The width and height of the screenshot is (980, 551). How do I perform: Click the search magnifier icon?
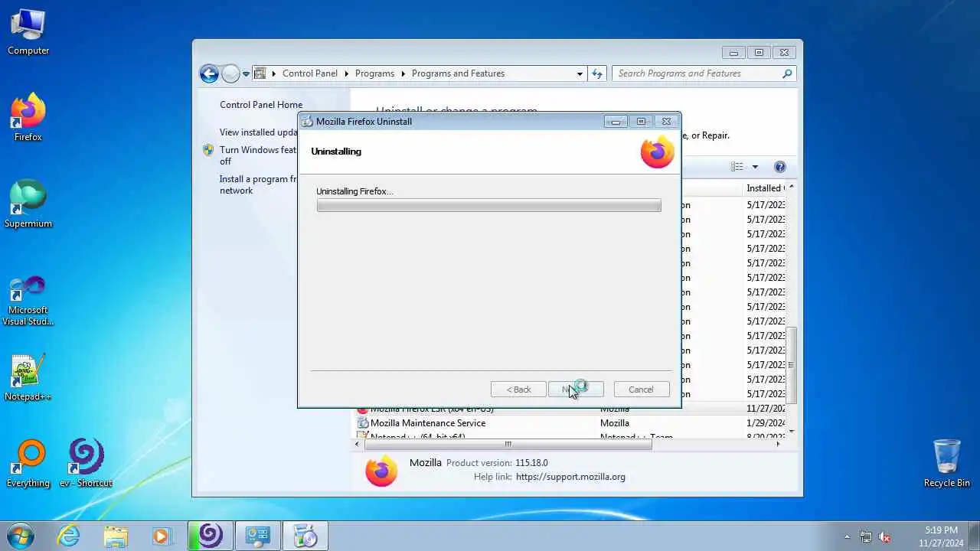tap(787, 73)
